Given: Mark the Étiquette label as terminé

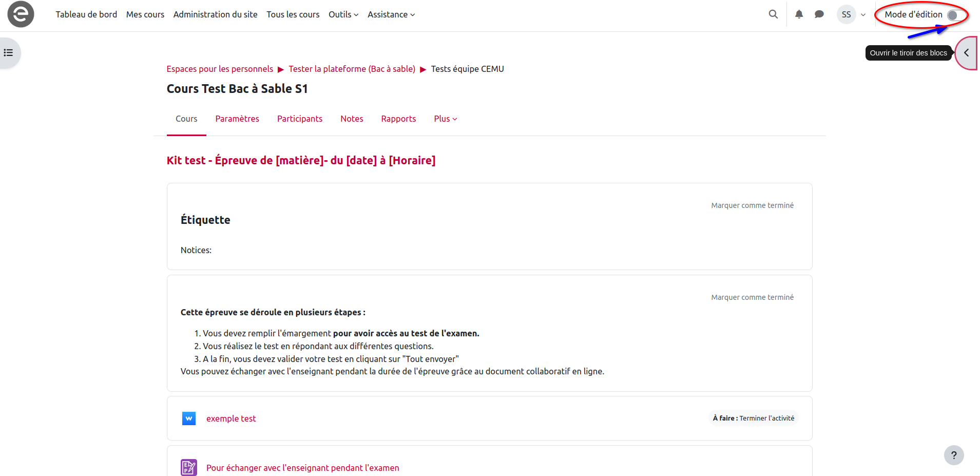Looking at the screenshot, I should click(x=752, y=205).
